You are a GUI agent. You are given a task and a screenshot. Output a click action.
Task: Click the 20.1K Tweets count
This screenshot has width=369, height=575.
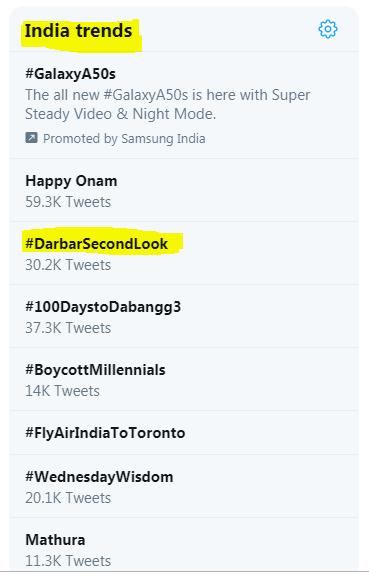coord(68,498)
